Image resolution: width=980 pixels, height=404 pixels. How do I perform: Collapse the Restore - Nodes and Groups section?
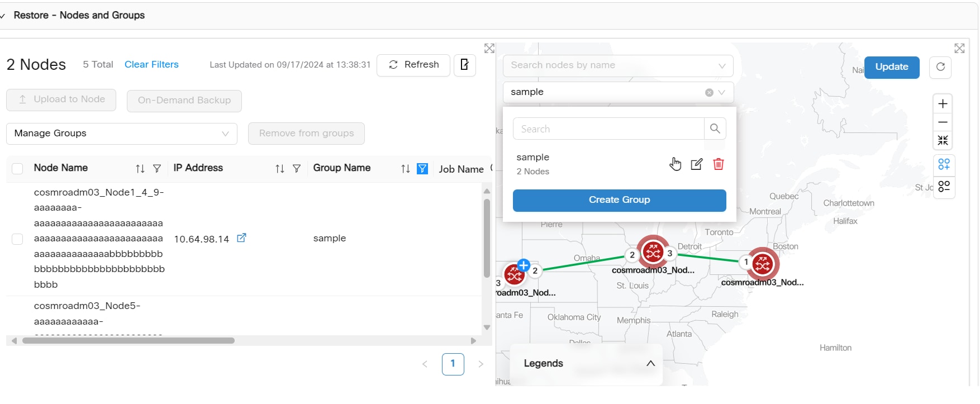pos(3,16)
